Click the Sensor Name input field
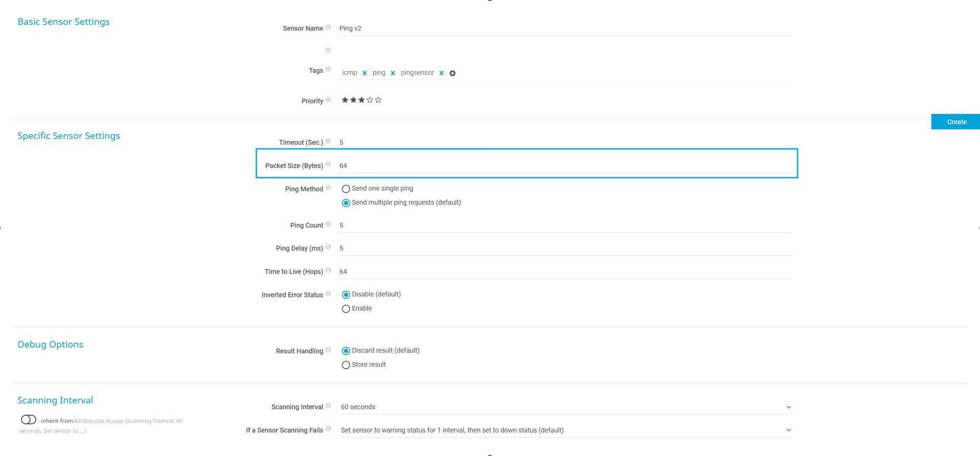Screen dimensions: 980x456 pos(564,28)
